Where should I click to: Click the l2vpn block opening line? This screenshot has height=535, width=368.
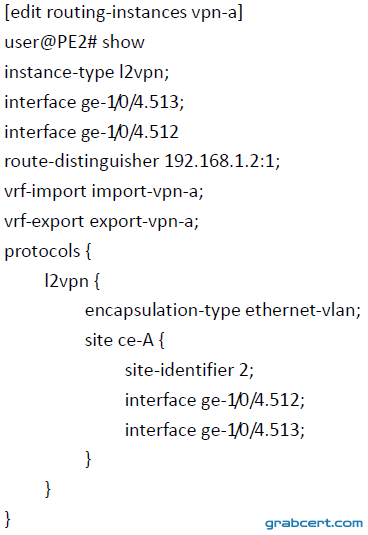(72, 281)
